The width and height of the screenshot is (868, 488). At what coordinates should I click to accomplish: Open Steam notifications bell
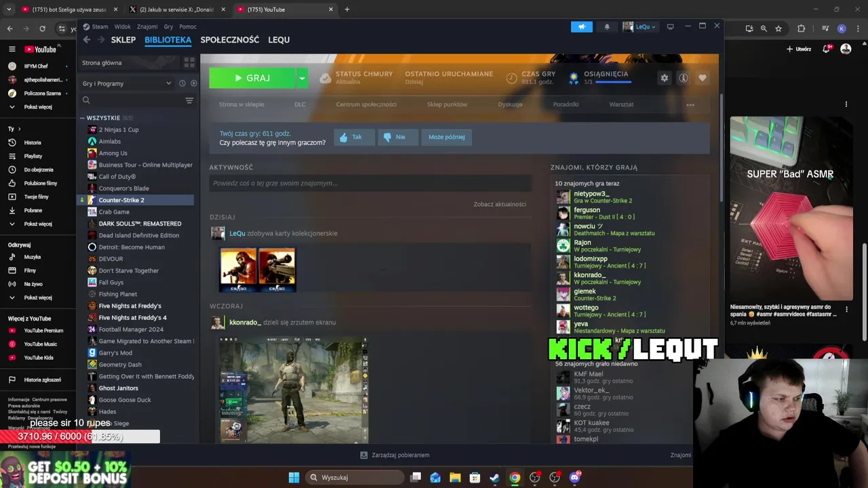coord(607,26)
